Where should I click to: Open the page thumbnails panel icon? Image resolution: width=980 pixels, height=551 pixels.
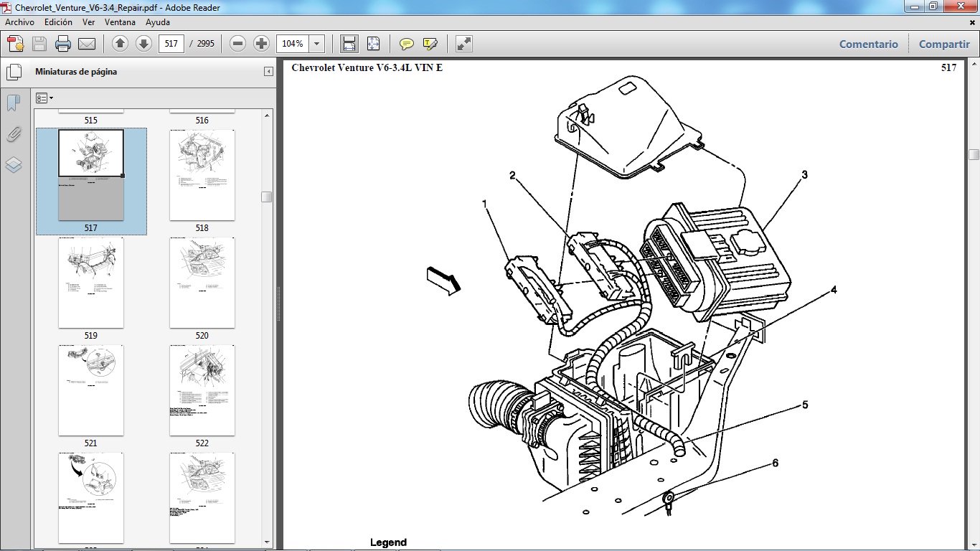tap(14, 72)
